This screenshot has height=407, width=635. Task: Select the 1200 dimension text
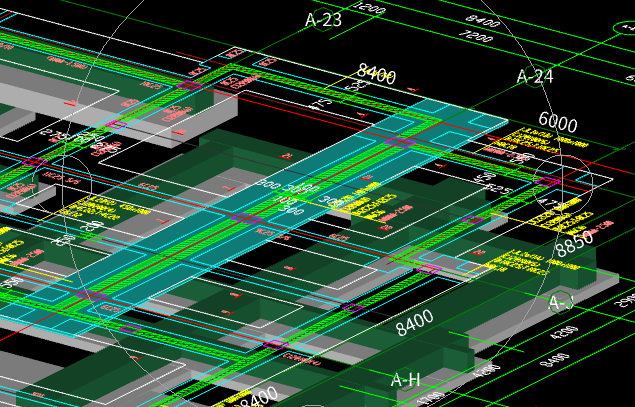[x=369, y=7]
